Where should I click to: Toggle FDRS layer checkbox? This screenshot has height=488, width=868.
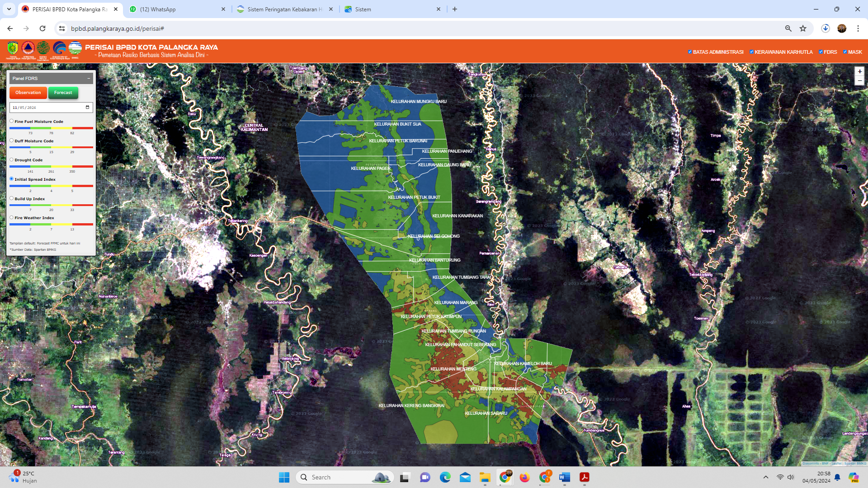tap(821, 52)
